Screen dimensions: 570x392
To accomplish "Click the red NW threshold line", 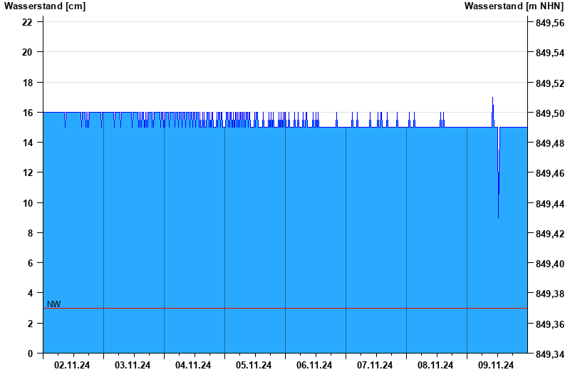I will click(286, 309).
